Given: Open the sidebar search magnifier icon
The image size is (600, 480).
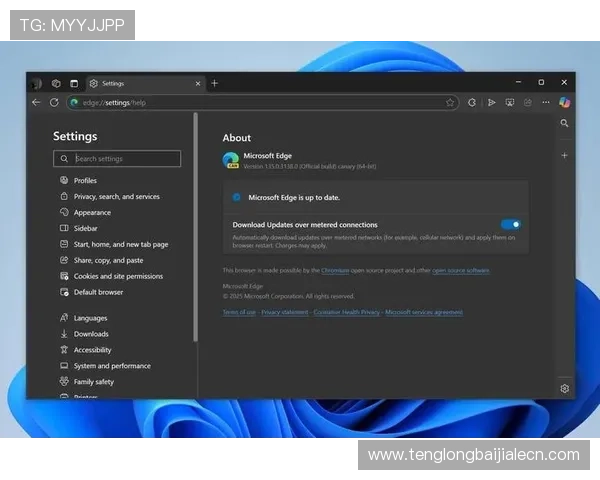Looking at the screenshot, I should (564, 123).
